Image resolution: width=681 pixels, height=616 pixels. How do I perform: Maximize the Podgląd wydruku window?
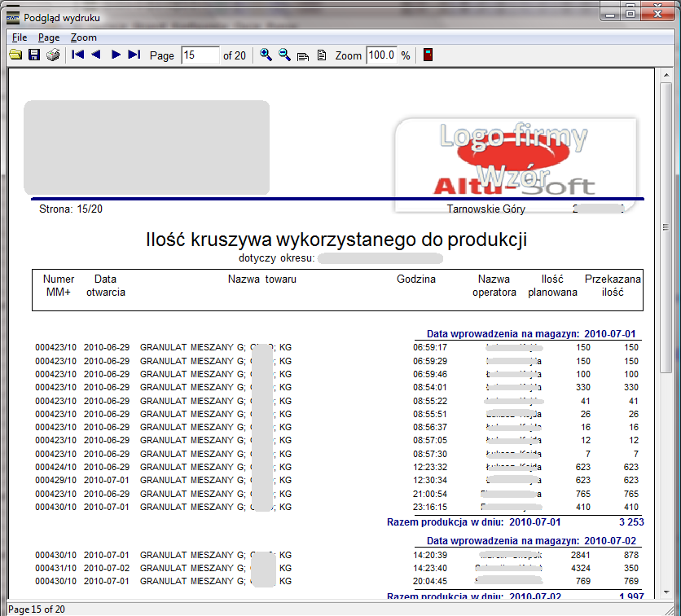click(x=630, y=11)
